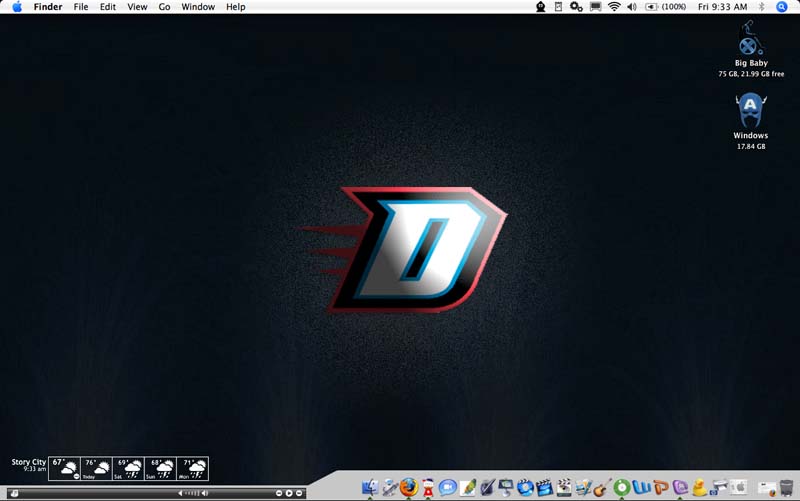Open the Help menu
This screenshot has height=501, width=800.
pyautogui.click(x=236, y=7)
